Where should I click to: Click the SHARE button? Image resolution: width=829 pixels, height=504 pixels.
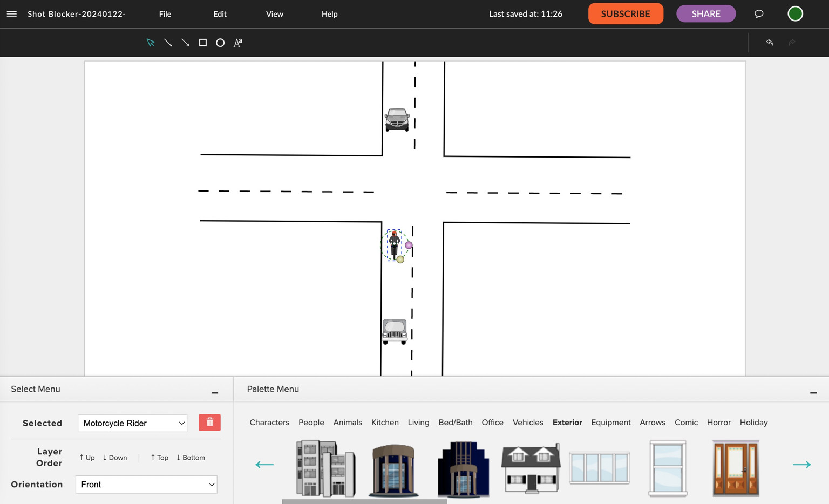coord(705,14)
